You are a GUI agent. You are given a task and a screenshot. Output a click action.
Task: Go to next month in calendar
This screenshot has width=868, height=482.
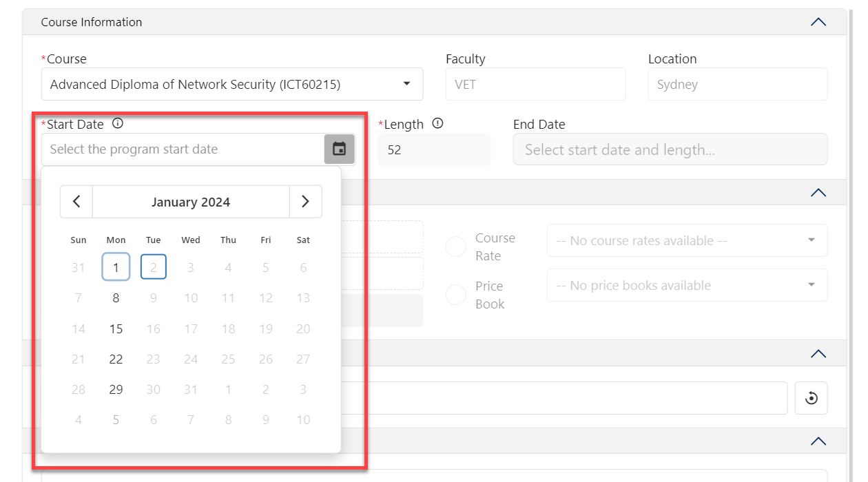click(305, 202)
